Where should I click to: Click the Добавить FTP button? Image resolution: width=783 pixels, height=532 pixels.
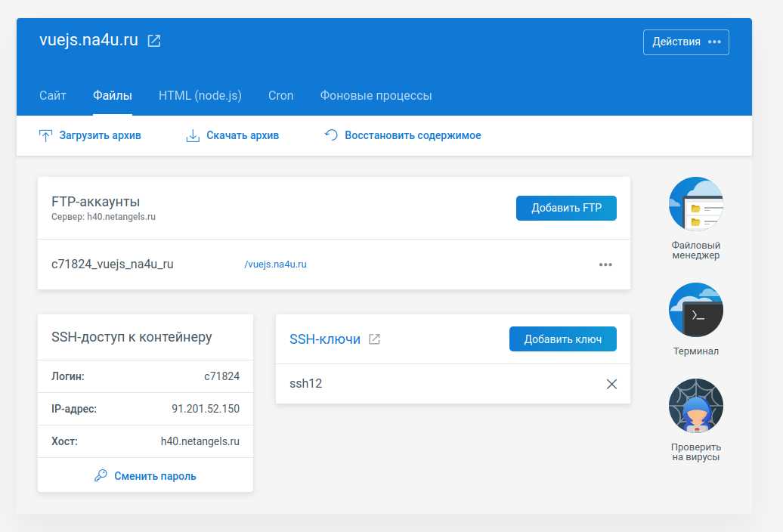566,208
